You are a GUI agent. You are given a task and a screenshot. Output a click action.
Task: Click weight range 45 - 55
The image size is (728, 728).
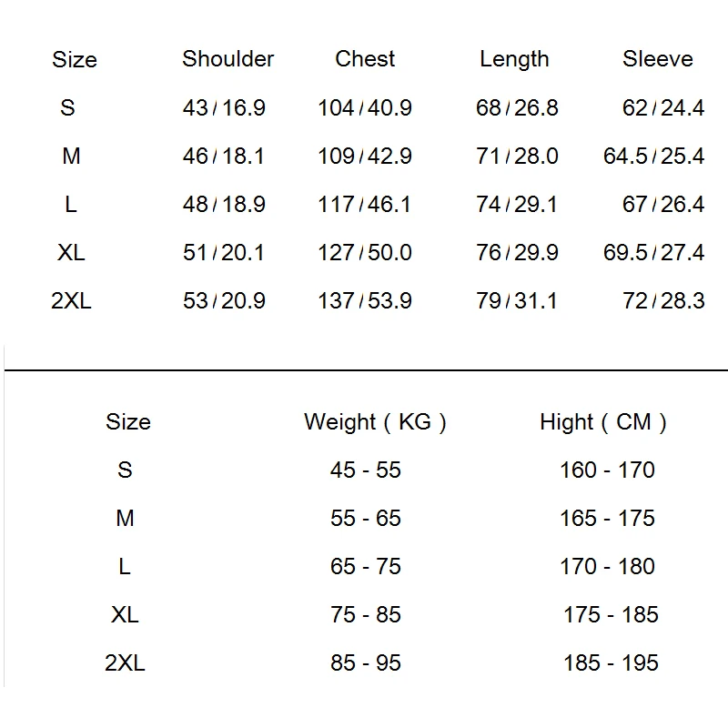[x=365, y=470]
